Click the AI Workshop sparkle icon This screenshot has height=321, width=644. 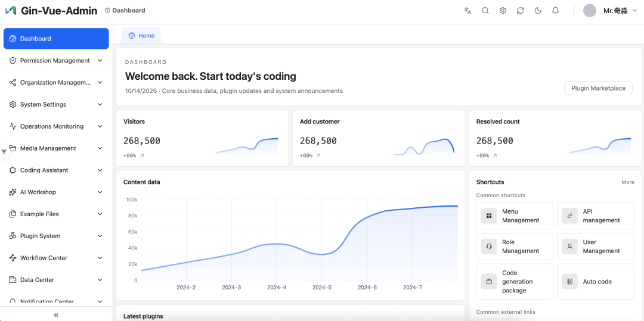pos(13,192)
